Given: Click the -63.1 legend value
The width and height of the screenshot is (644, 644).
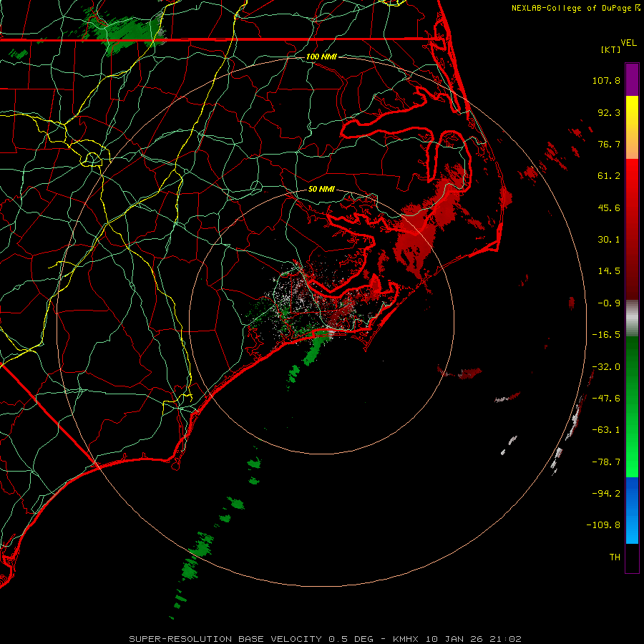Looking at the screenshot, I should [606, 430].
